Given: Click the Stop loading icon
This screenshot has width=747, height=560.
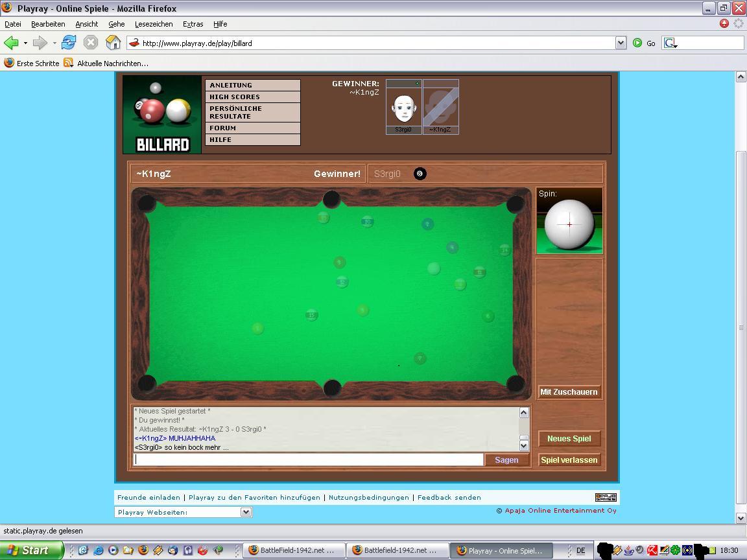Looking at the screenshot, I should pos(91,43).
